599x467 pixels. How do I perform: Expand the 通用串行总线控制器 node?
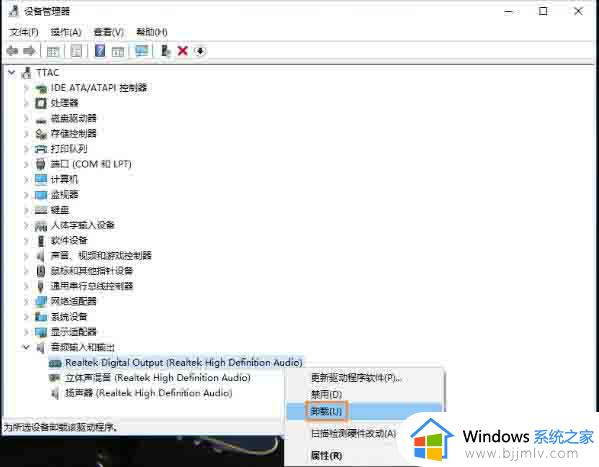26,286
